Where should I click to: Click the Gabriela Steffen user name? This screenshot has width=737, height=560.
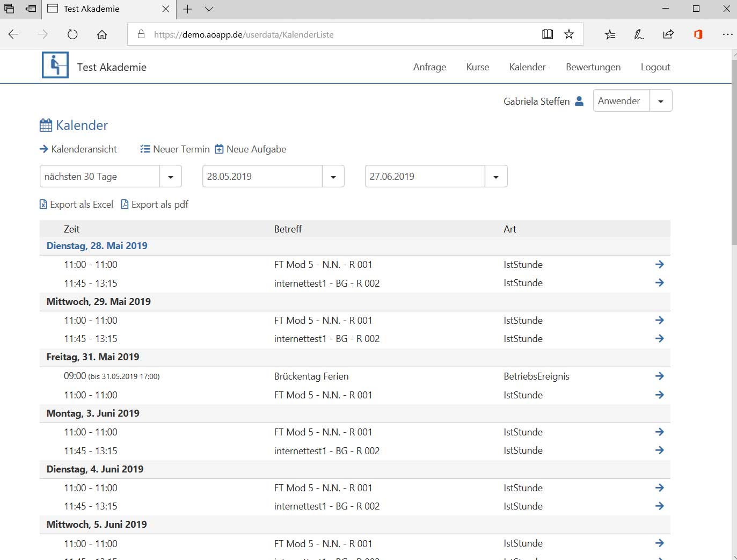(537, 101)
